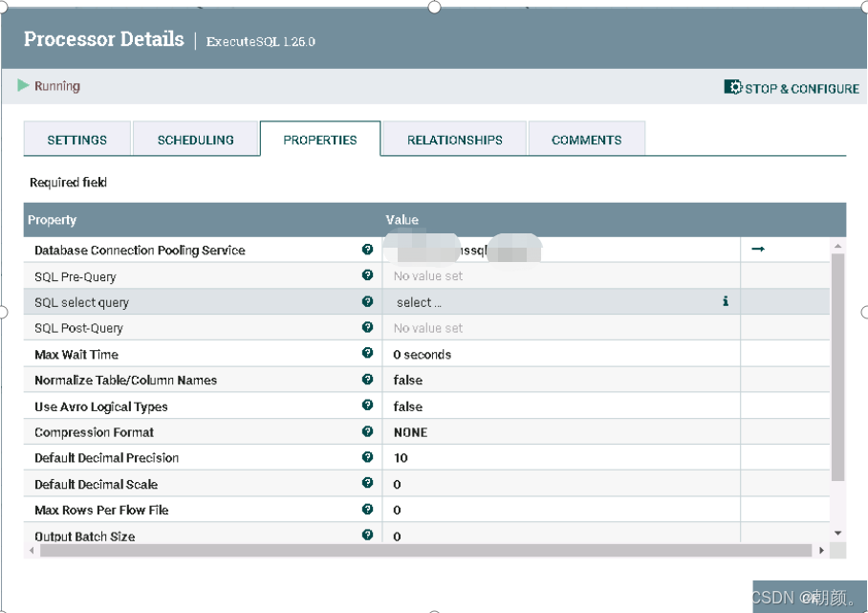868x613 pixels.
Task: Click the horizontal scrollbar left arrow
Action: point(32,550)
